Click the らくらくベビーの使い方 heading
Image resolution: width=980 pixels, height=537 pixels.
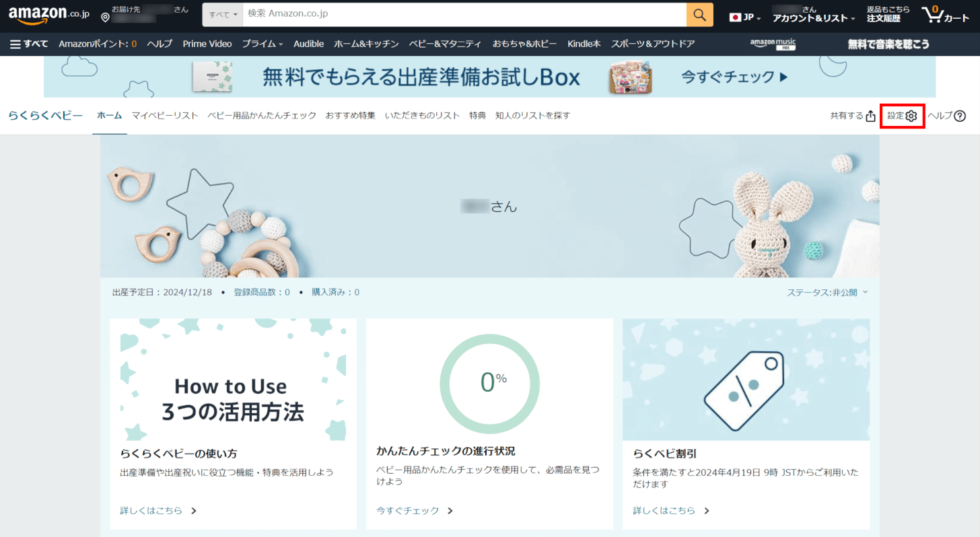(x=178, y=454)
